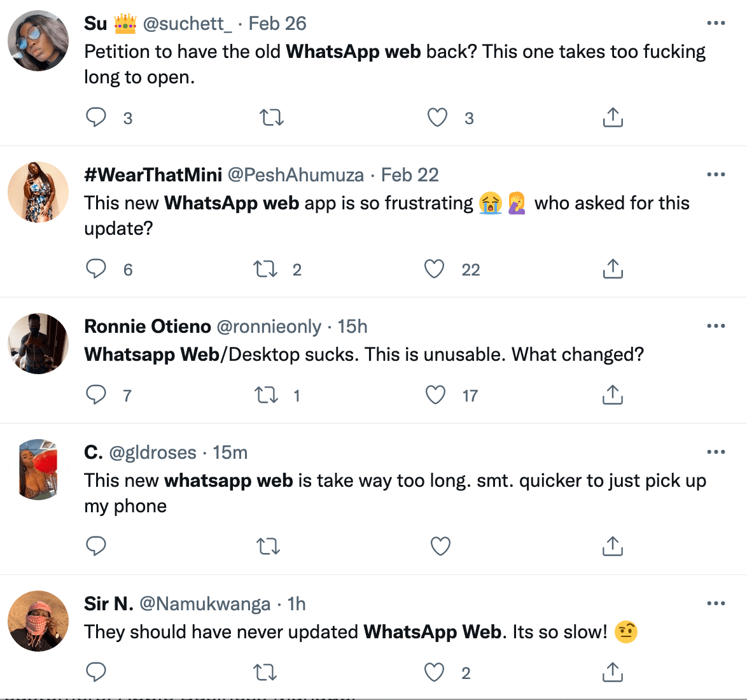Open the more options menu on Su's tweet
The height and width of the screenshot is (700, 747).
[x=716, y=22]
